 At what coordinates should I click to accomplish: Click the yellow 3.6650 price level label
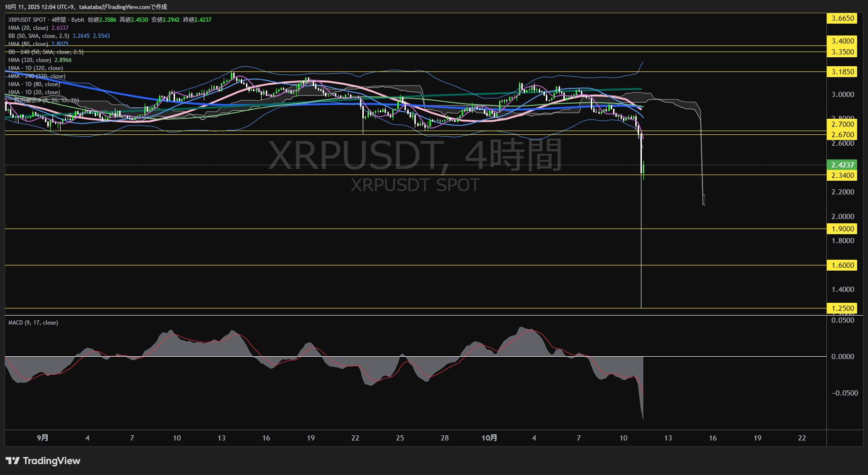[842, 18]
